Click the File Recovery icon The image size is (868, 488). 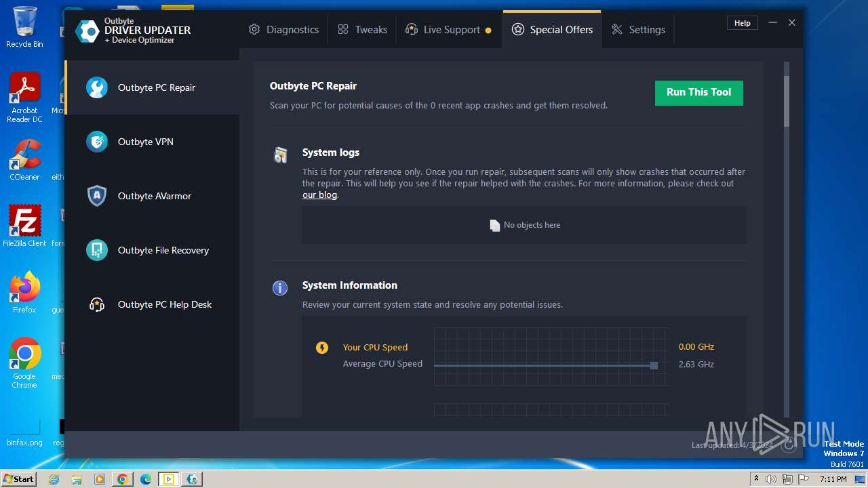(x=97, y=250)
